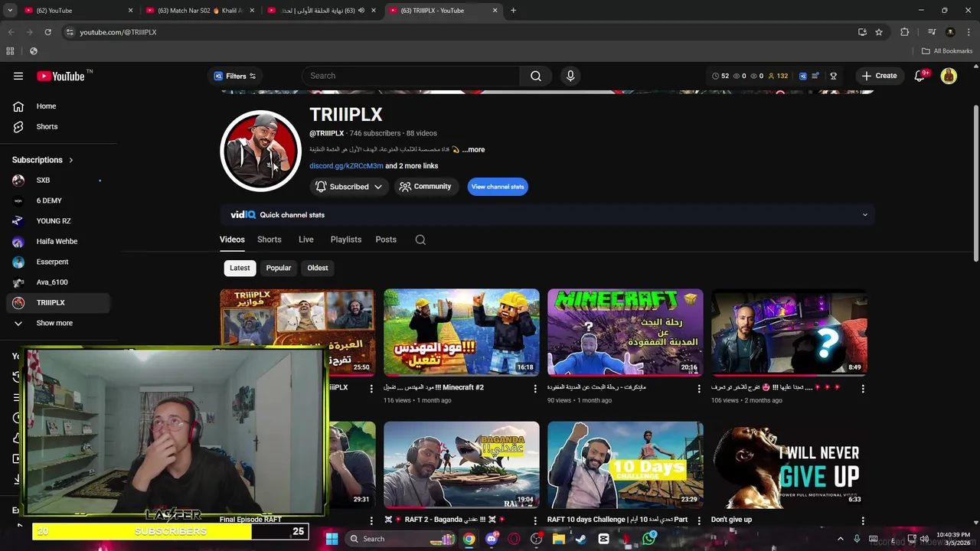
Task: Reload the page
Action: 47,32
